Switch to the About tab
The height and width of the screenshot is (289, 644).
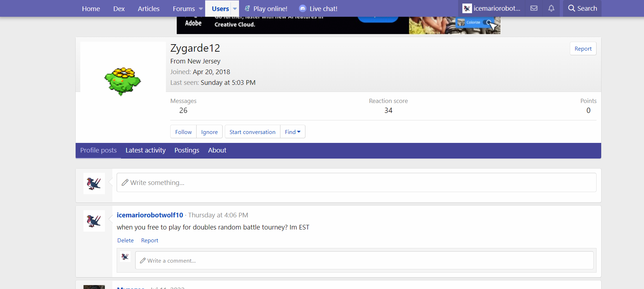click(217, 150)
